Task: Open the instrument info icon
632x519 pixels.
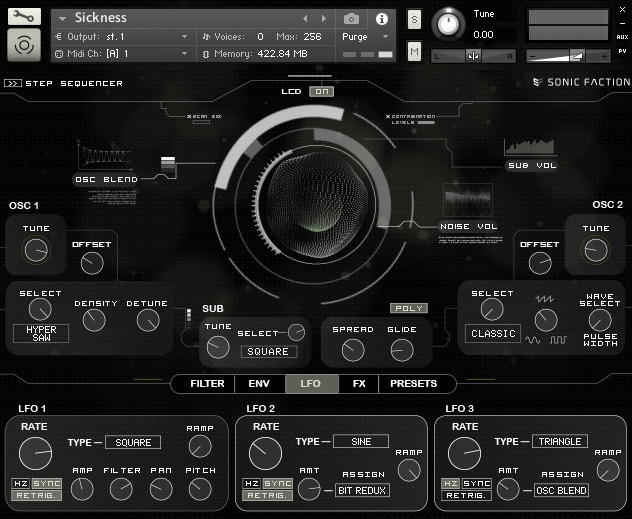Action: click(x=382, y=19)
